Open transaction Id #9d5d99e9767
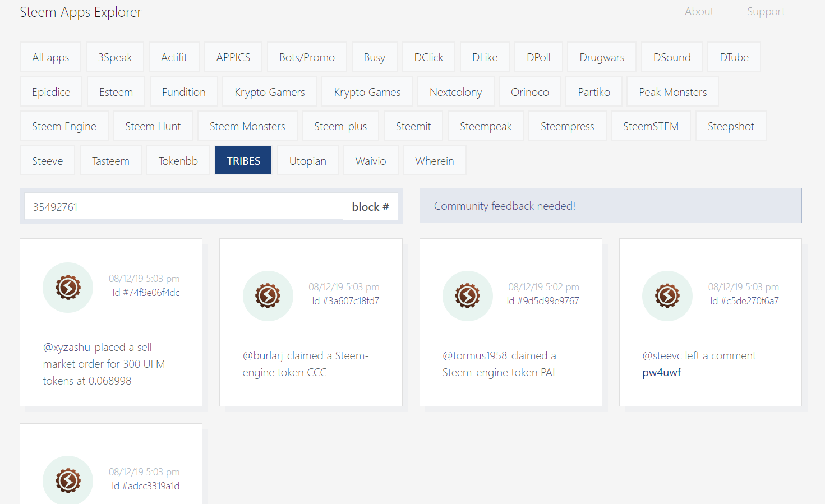This screenshot has width=825, height=504. pos(543,301)
